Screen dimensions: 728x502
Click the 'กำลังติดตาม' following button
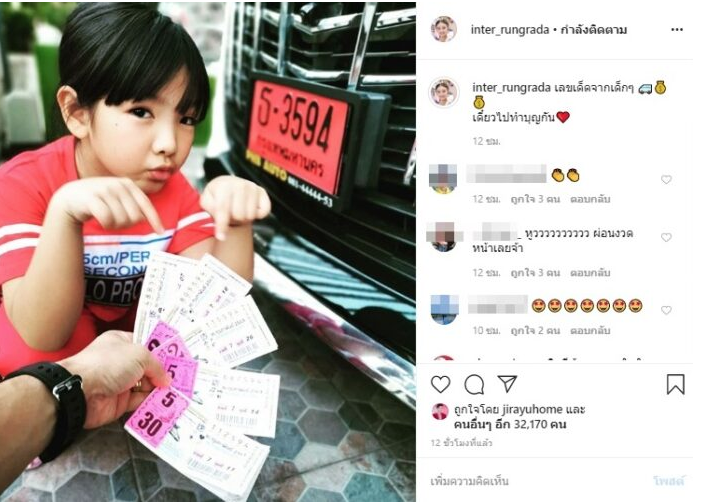pos(594,30)
